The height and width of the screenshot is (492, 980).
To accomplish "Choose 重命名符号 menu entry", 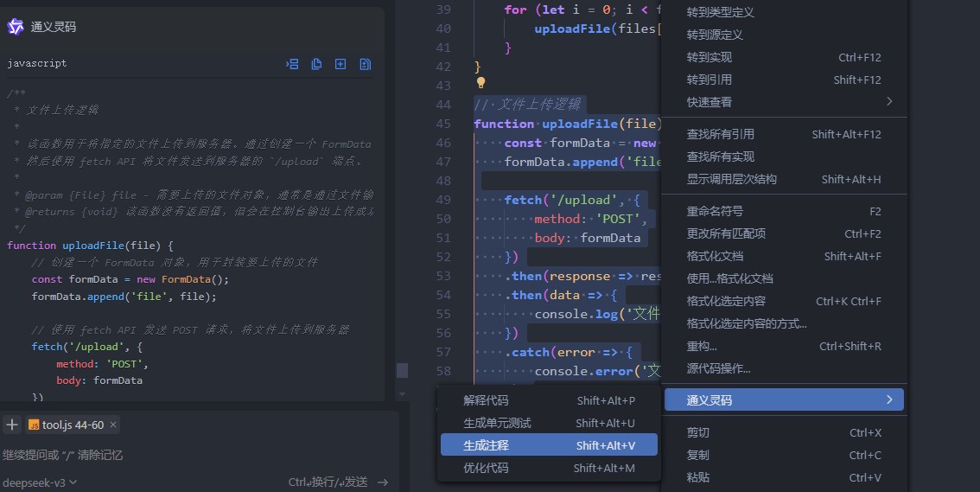I will (x=784, y=211).
